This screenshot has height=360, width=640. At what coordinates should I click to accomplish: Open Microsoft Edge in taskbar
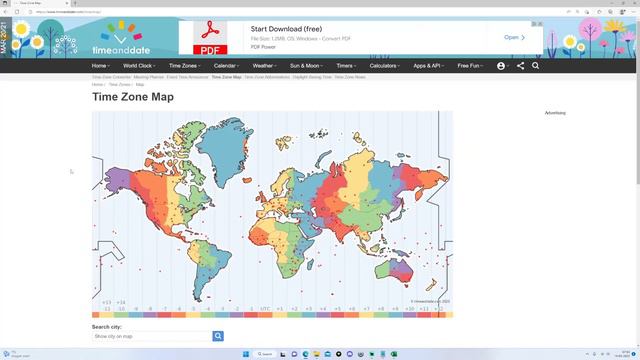(305, 354)
